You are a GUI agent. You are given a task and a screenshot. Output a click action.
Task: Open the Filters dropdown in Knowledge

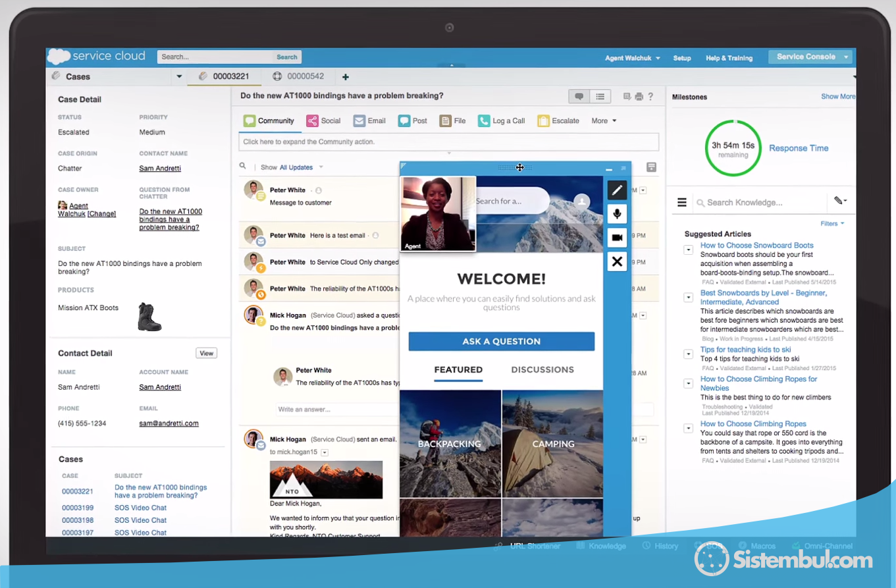pos(833,224)
